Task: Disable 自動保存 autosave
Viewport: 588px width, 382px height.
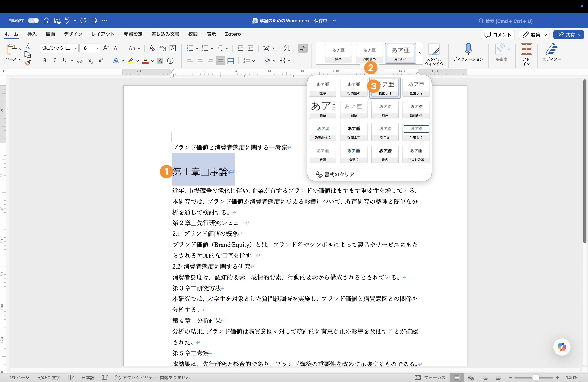Action: coord(33,20)
